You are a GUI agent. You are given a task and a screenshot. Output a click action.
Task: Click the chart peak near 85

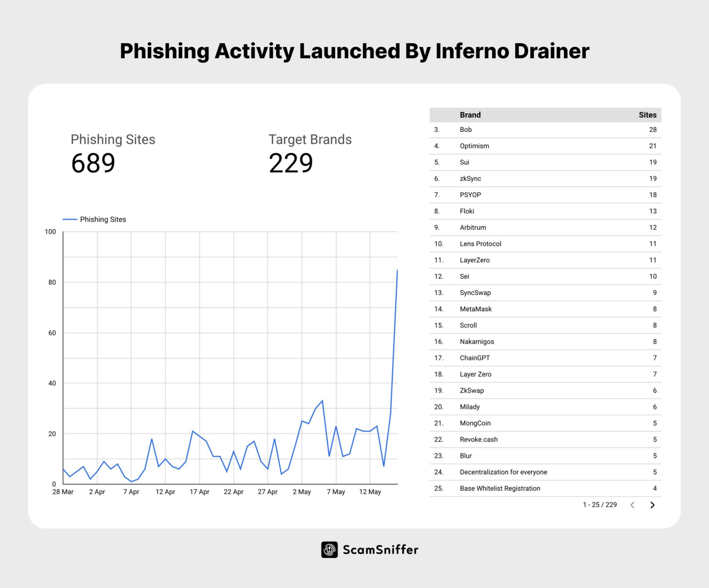pos(397,271)
